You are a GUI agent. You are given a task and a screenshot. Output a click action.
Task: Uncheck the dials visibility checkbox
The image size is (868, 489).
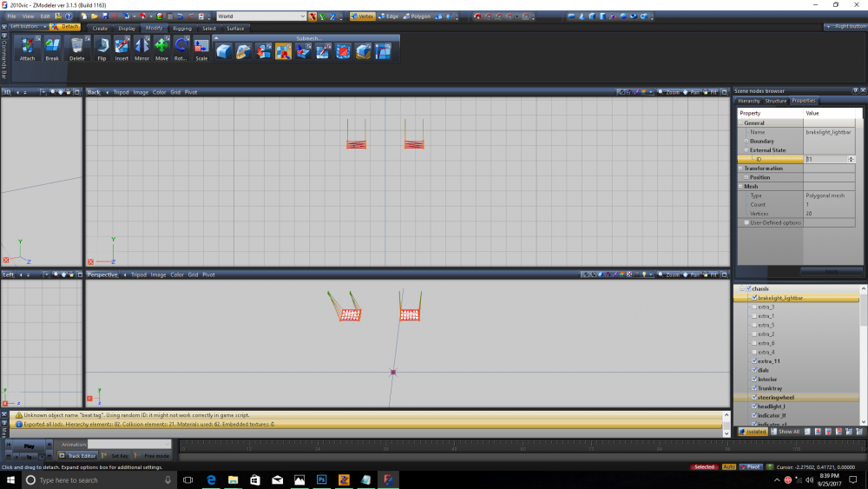pyautogui.click(x=754, y=370)
